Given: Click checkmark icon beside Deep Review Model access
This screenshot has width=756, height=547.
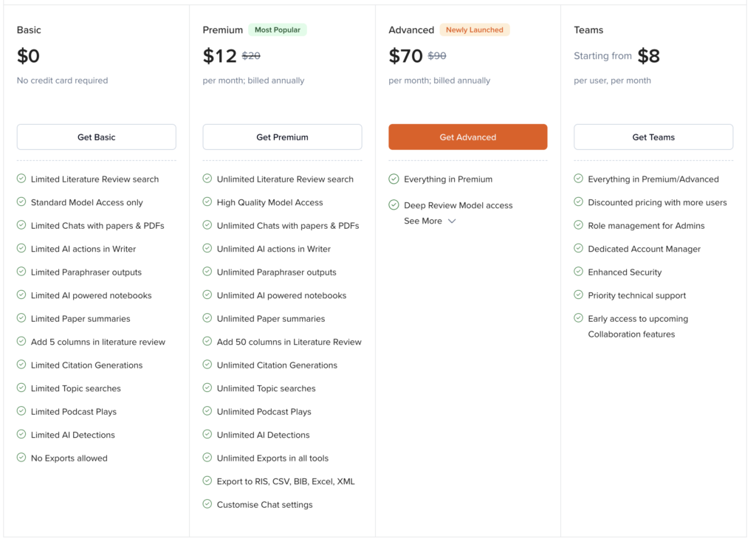Looking at the screenshot, I should pos(394,205).
